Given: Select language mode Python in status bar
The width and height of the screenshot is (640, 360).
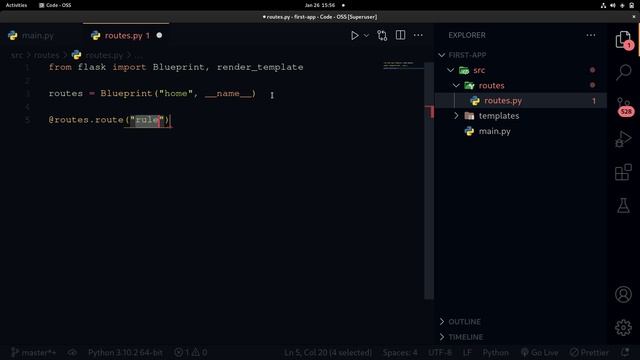Looking at the screenshot, I should (496, 352).
